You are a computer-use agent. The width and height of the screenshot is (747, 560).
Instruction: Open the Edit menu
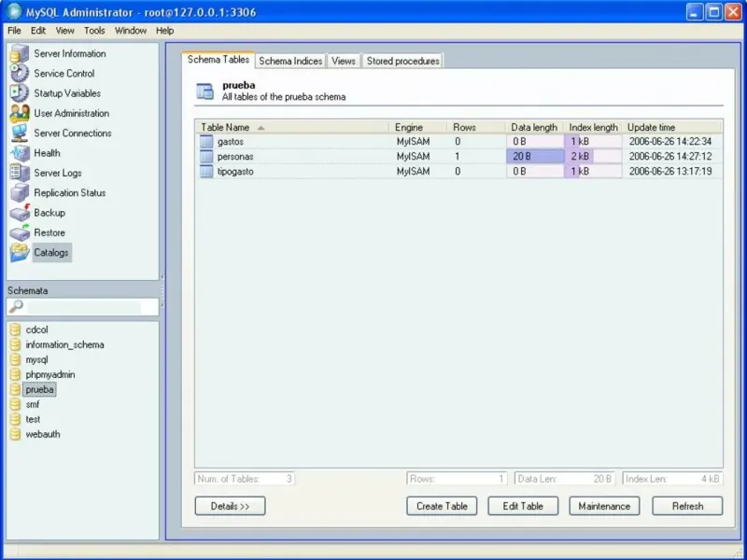point(38,31)
